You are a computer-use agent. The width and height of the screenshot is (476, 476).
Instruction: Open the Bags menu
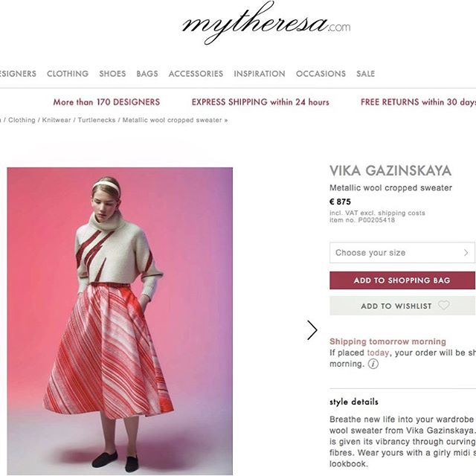[147, 74]
